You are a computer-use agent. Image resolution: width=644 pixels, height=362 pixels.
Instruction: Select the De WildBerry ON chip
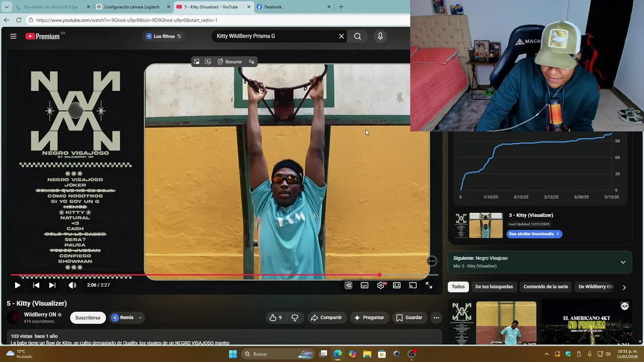[596, 287]
